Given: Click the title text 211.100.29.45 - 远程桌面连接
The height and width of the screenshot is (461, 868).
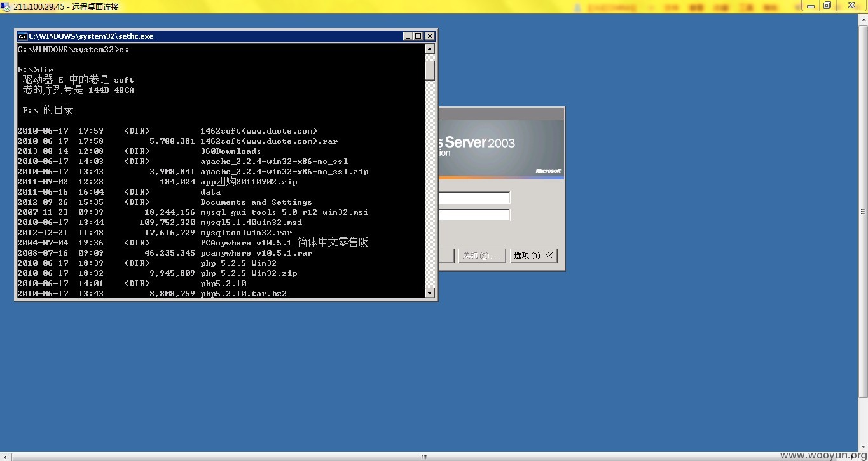Looking at the screenshot, I should click(66, 6).
